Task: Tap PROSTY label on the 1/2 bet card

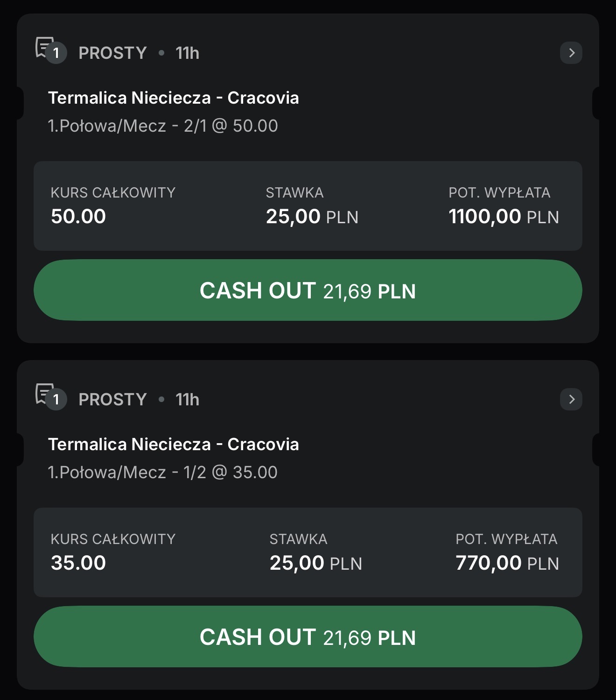Action: pos(112,400)
